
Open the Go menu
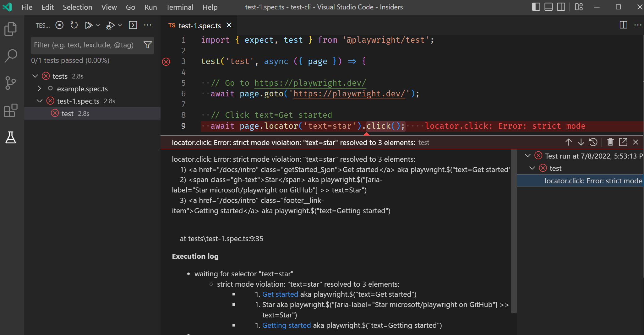[x=130, y=7]
